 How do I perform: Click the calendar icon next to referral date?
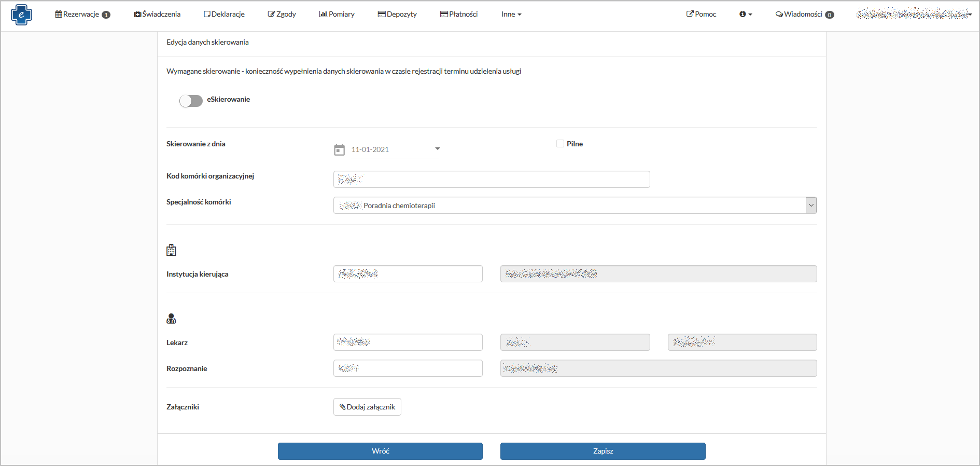coord(339,150)
